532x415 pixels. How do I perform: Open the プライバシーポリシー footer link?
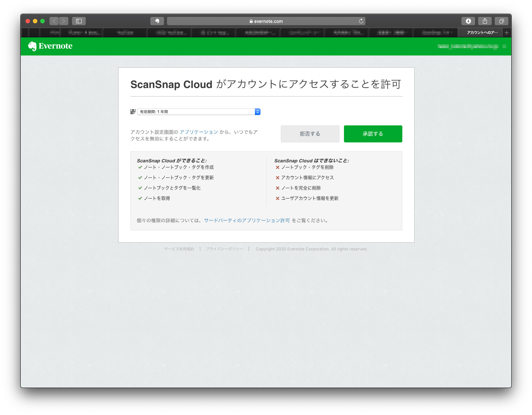click(224, 249)
